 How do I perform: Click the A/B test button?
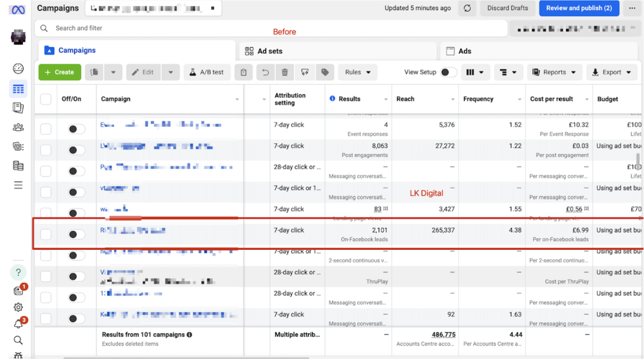coord(207,72)
